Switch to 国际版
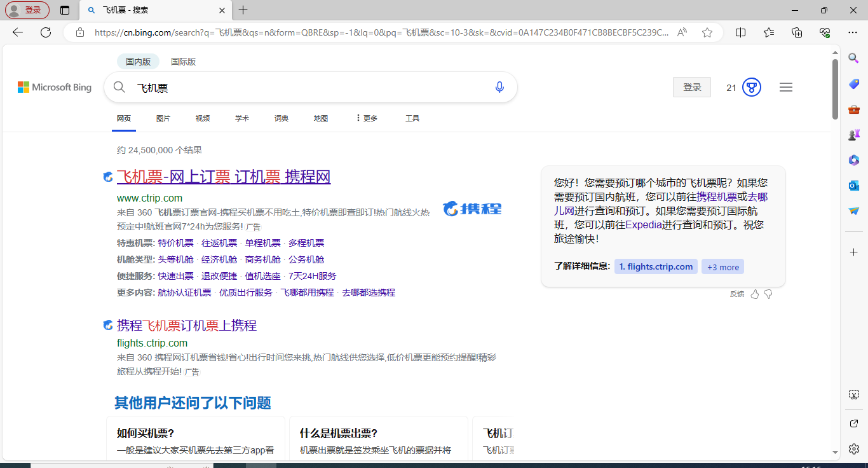Screen dimensions: 868x468 (184, 62)
